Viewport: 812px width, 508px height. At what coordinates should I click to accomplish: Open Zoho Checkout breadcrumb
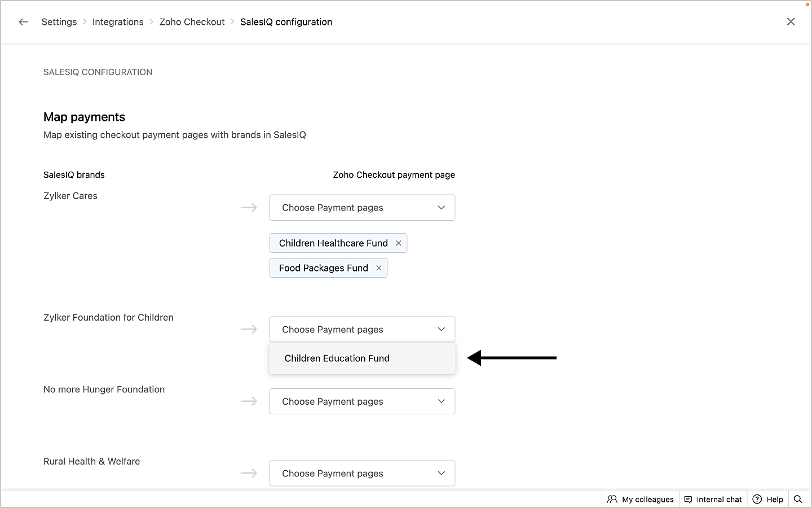[x=192, y=22]
